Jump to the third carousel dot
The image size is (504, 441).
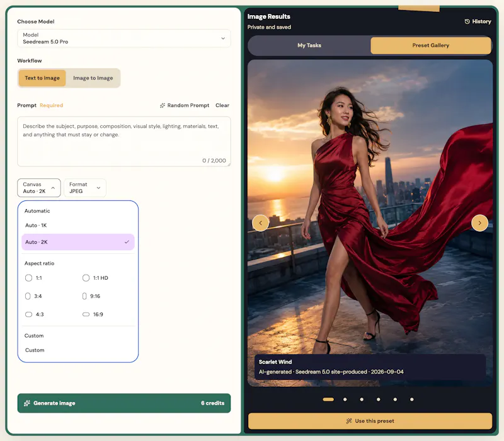[362, 399]
